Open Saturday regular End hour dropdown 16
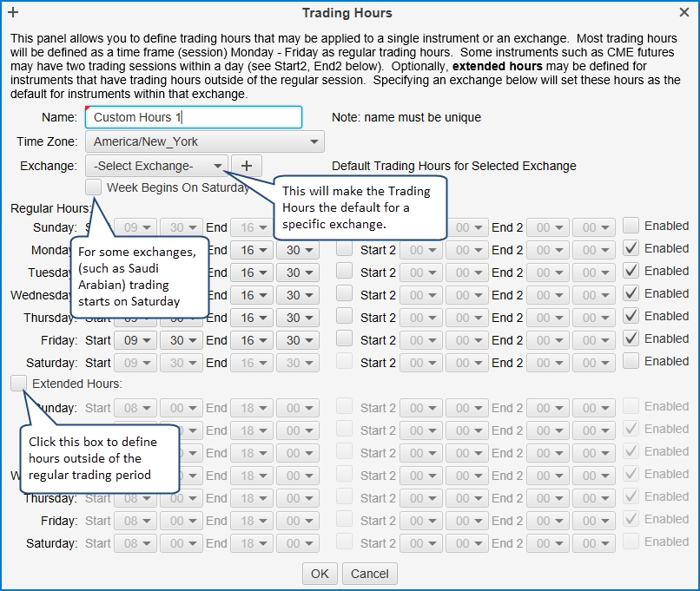700x591 pixels. coord(252,363)
